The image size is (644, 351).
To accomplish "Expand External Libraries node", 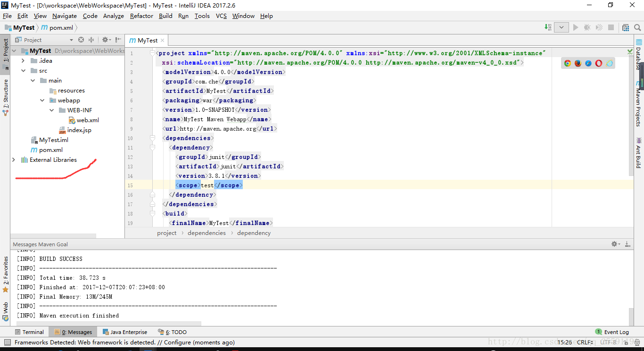I will point(14,159).
